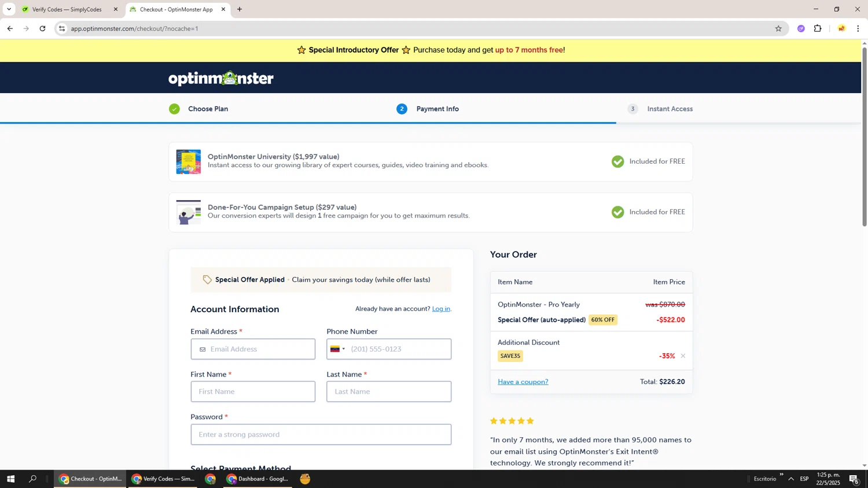Screen dimensions: 868x488
Task: Click the ESP language indicator
Action: [804, 479]
